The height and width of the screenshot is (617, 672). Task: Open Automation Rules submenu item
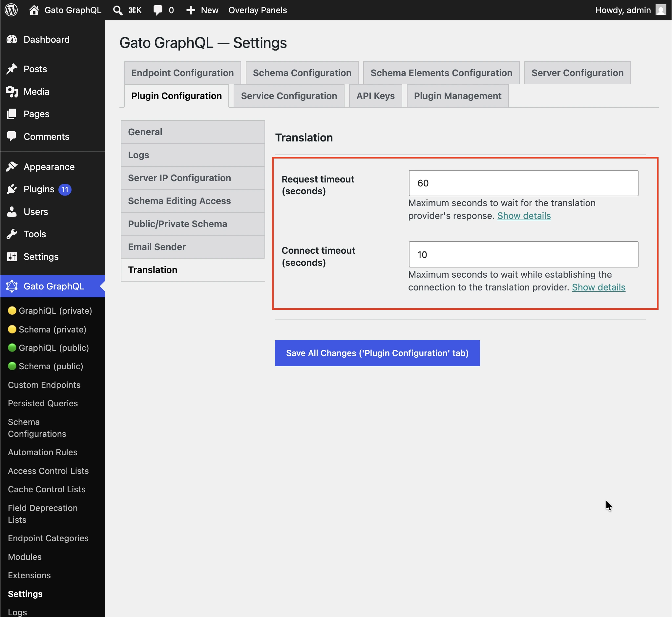point(43,452)
